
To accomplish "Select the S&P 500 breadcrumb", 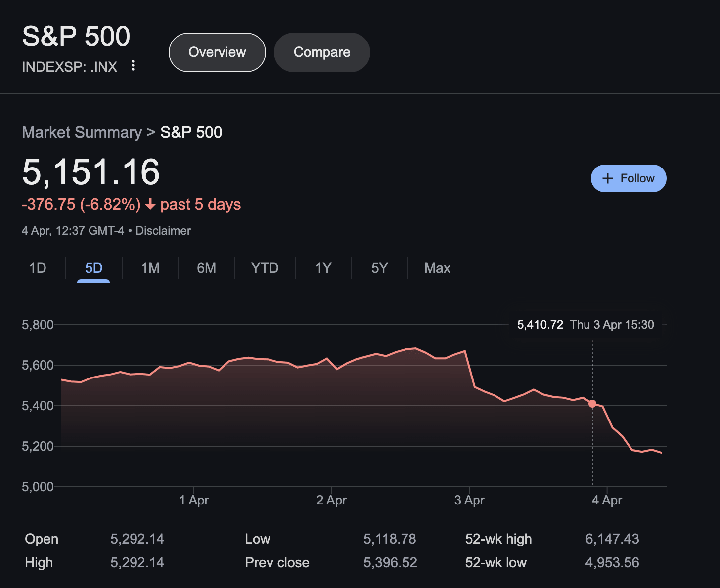I will pyautogui.click(x=191, y=132).
